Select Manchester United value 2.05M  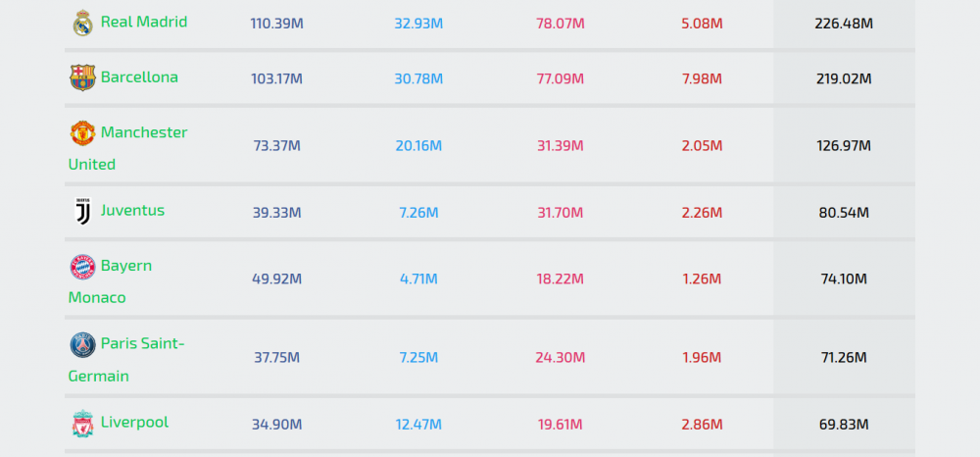(x=702, y=146)
